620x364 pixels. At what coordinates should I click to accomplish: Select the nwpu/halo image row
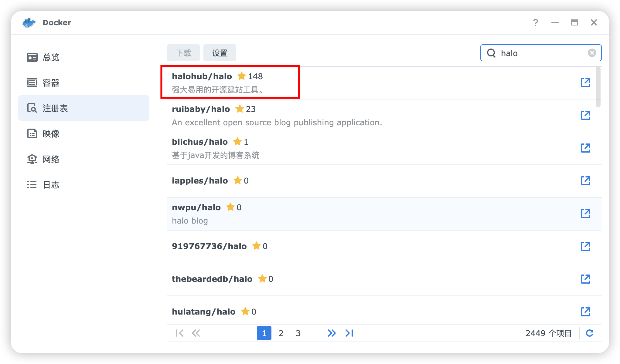coord(384,214)
